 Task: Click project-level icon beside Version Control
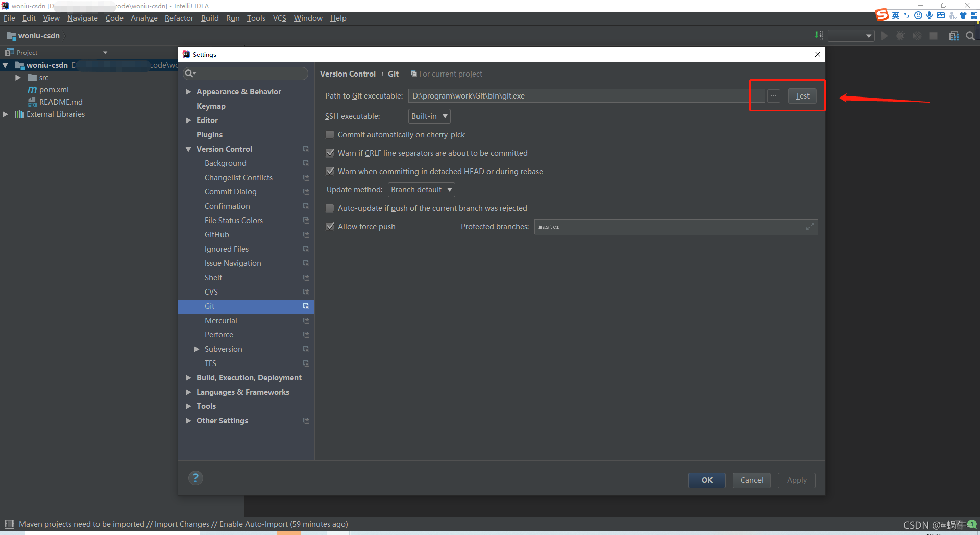pyautogui.click(x=306, y=149)
